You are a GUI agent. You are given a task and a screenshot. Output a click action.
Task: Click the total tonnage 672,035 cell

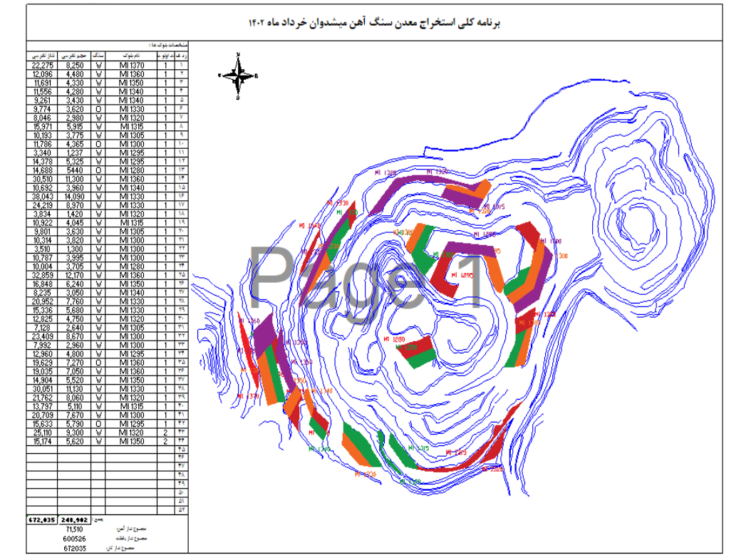43,520
